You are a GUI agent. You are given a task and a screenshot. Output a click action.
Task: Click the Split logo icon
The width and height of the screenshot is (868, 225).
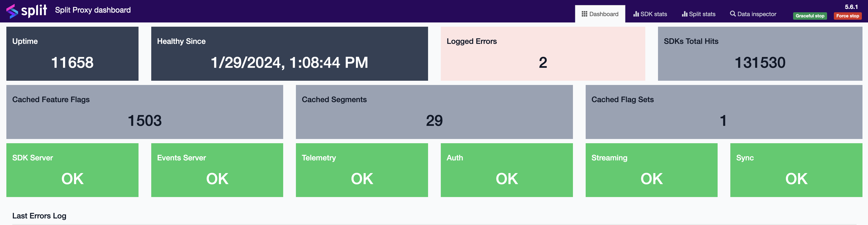pos(12,11)
